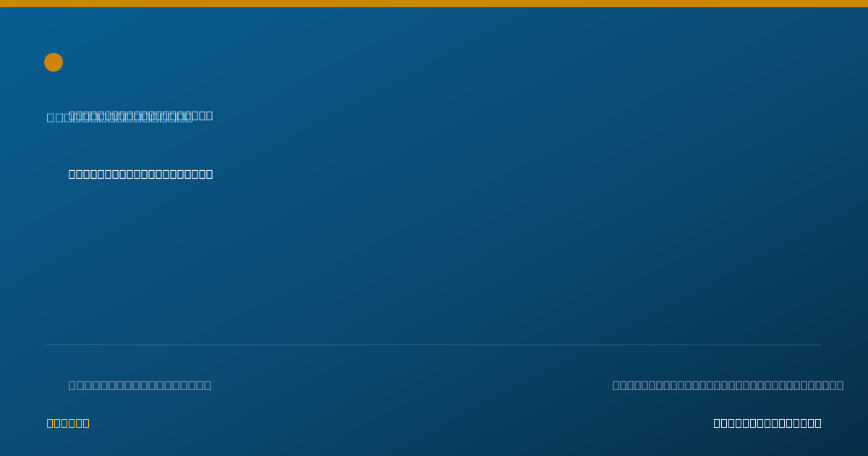Click the first glyph of the light blue heading

pyautogui.click(x=51, y=117)
